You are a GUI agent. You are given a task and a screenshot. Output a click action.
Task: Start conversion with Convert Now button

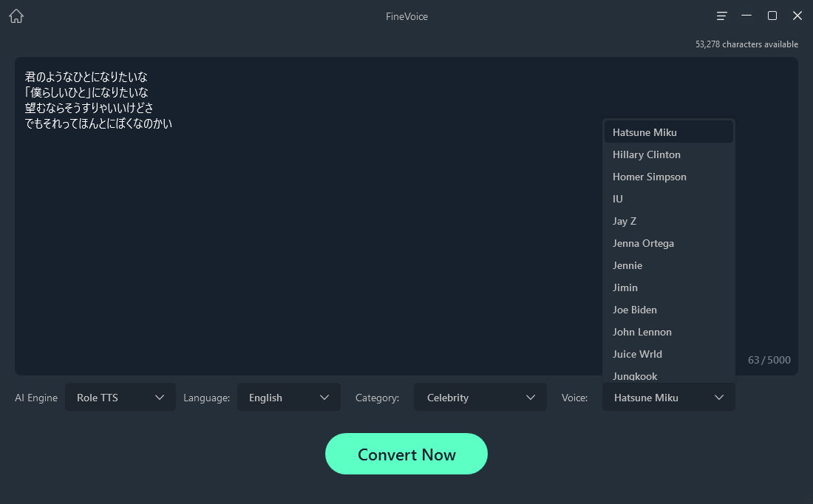coord(406,454)
